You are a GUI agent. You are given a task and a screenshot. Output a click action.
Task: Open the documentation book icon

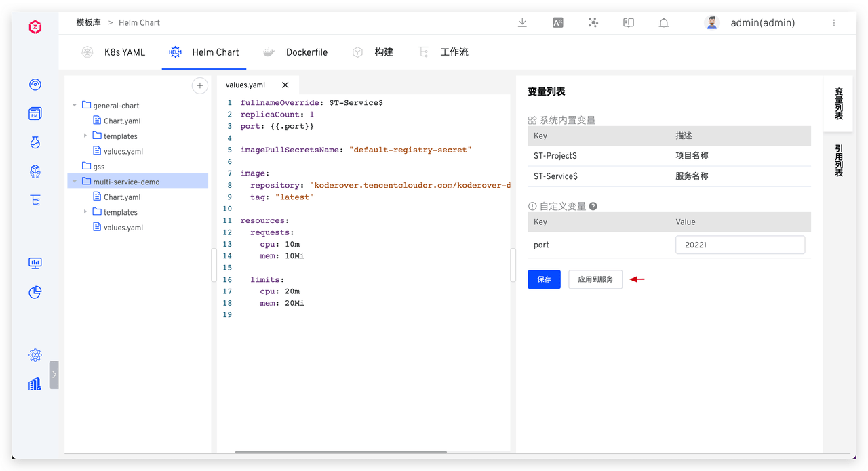click(629, 23)
